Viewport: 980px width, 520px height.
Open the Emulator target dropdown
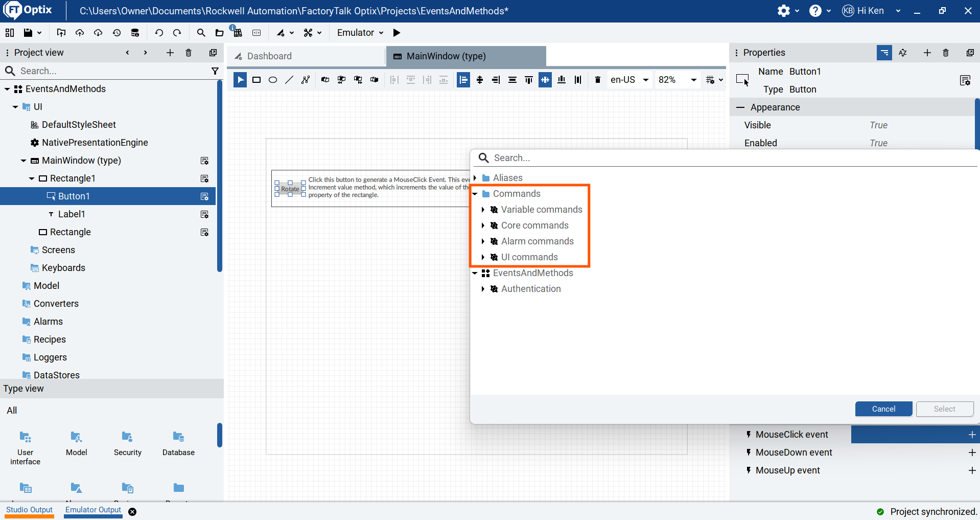[360, 33]
